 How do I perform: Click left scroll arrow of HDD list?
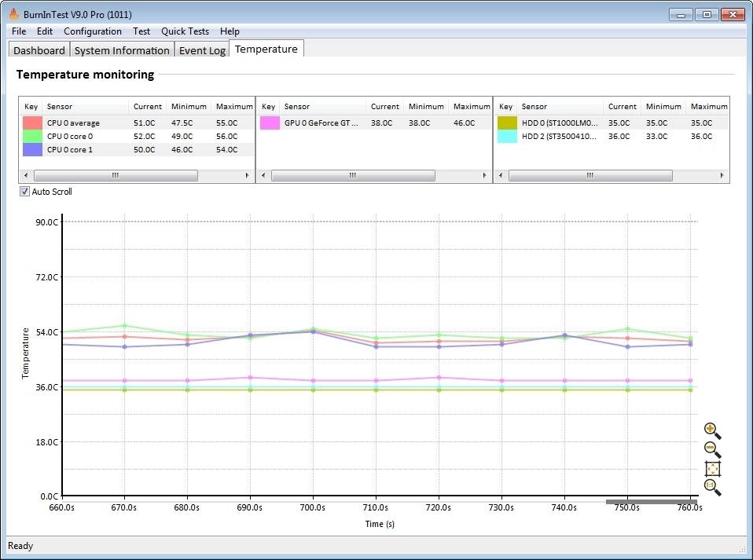pos(501,175)
